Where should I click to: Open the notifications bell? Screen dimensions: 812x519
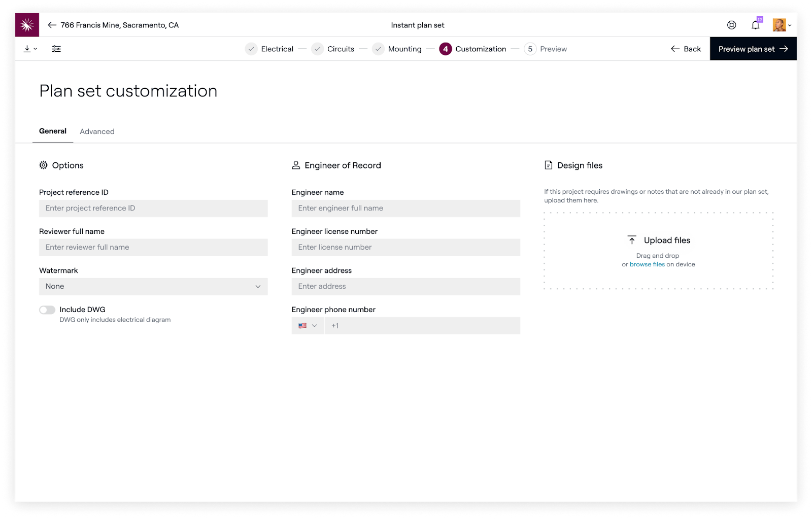(755, 25)
